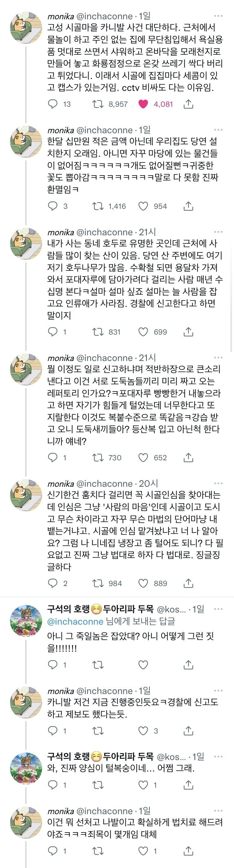Click the tiger avatar on 죽일놈 reply
234x868 pixels.
26,620
